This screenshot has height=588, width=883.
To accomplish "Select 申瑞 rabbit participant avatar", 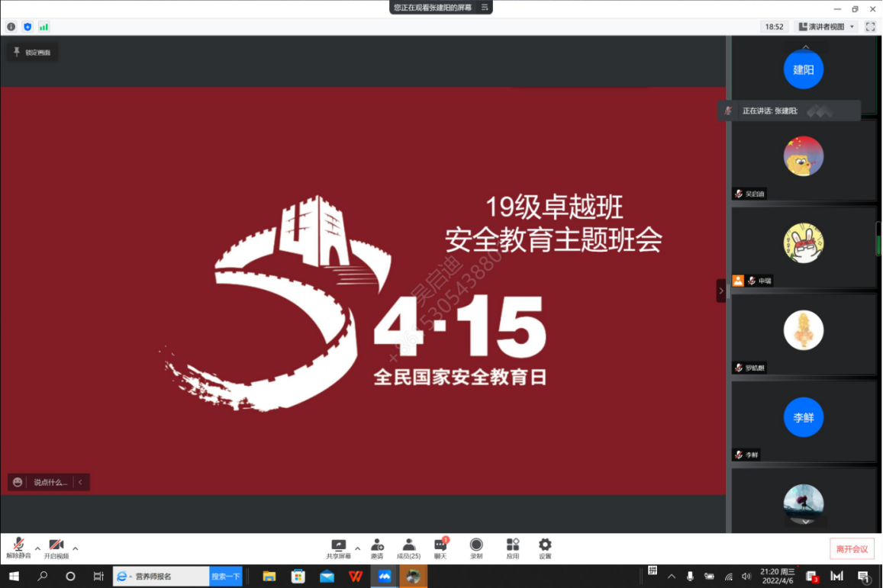I will coord(804,243).
